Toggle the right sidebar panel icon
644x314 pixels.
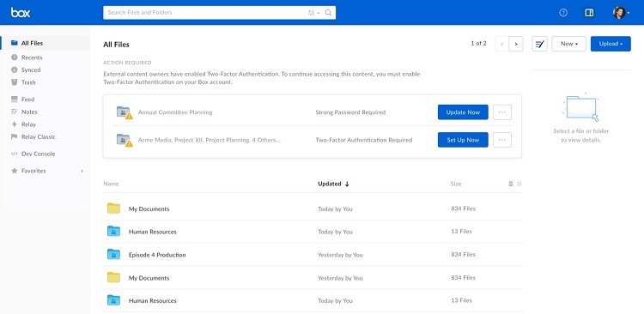pos(589,13)
